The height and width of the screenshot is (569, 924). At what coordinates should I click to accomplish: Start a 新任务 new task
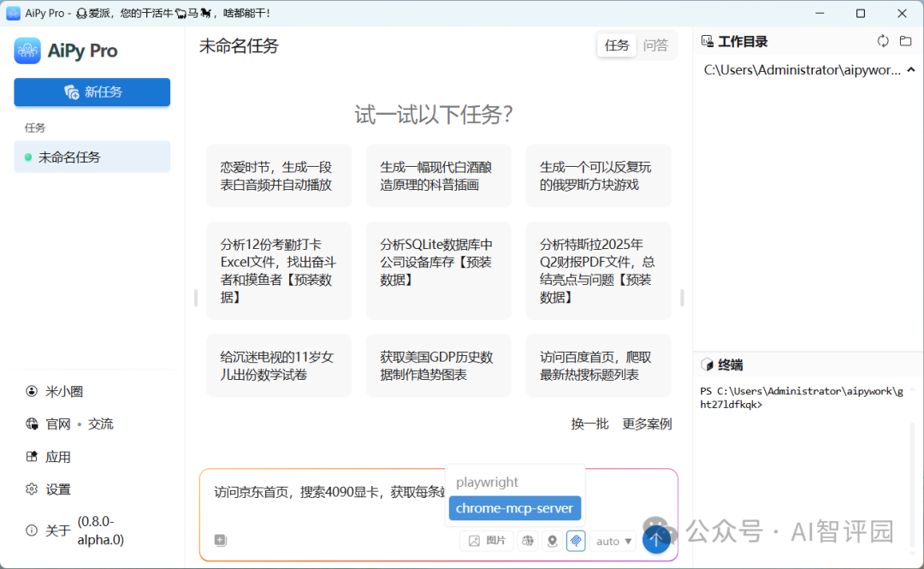pos(92,92)
